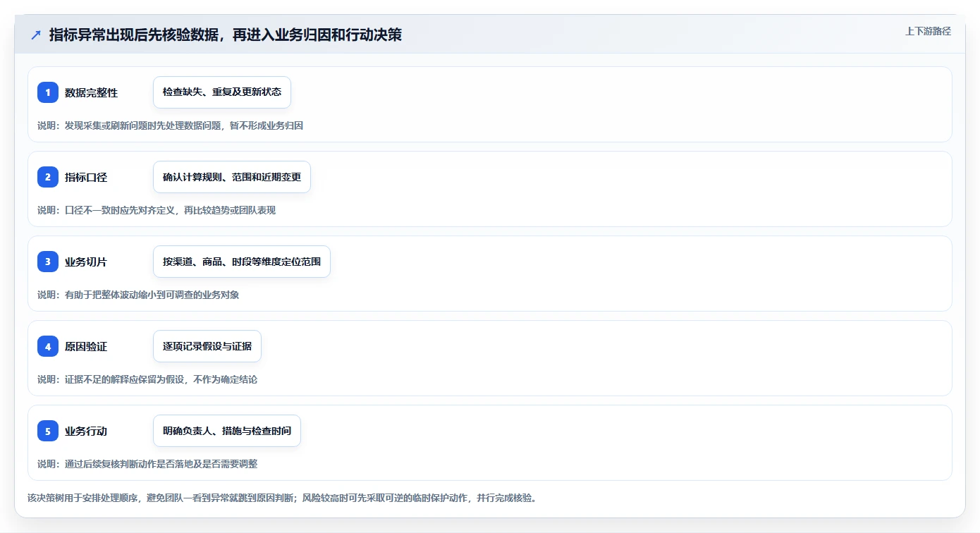This screenshot has height=533, width=980.
Task: Select the 原因验证 step title
Action: (x=86, y=346)
